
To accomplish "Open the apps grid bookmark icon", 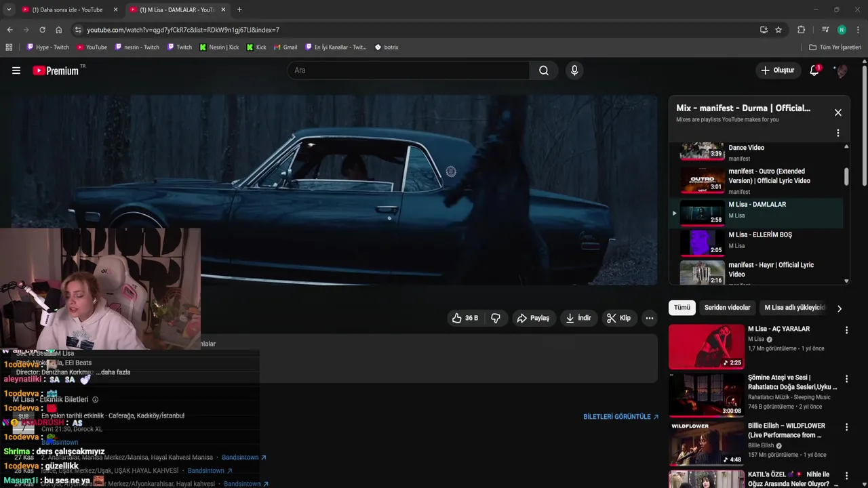I will (9, 47).
